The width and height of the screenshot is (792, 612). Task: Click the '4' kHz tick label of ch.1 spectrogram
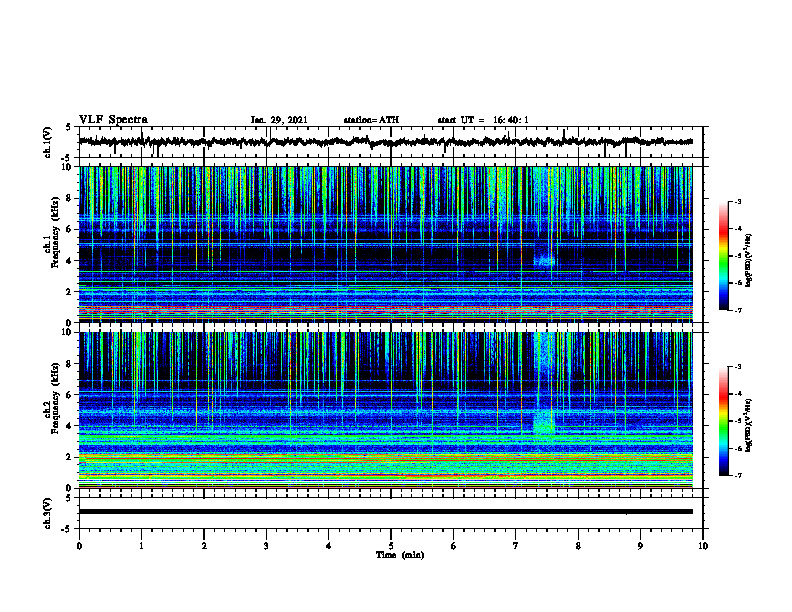(x=70, y=261)
